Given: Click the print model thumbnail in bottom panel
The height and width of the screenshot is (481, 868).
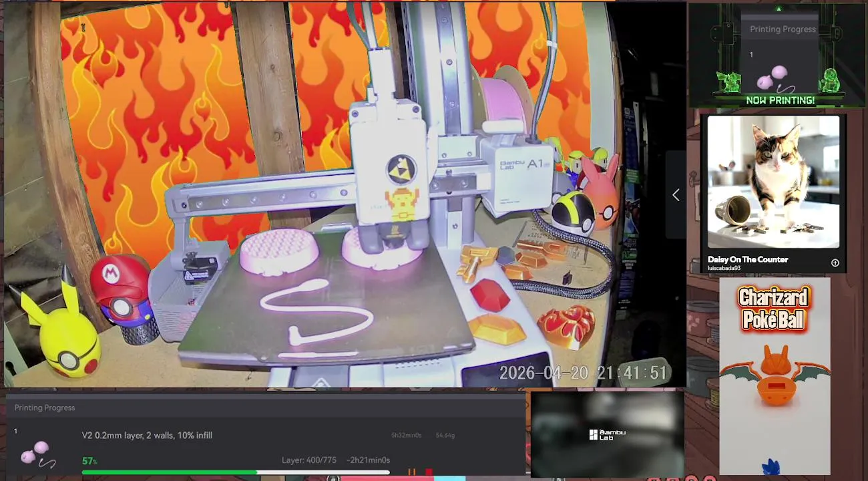Looking at the screenshot, I should pyautogui.click(x=37, y=454).
